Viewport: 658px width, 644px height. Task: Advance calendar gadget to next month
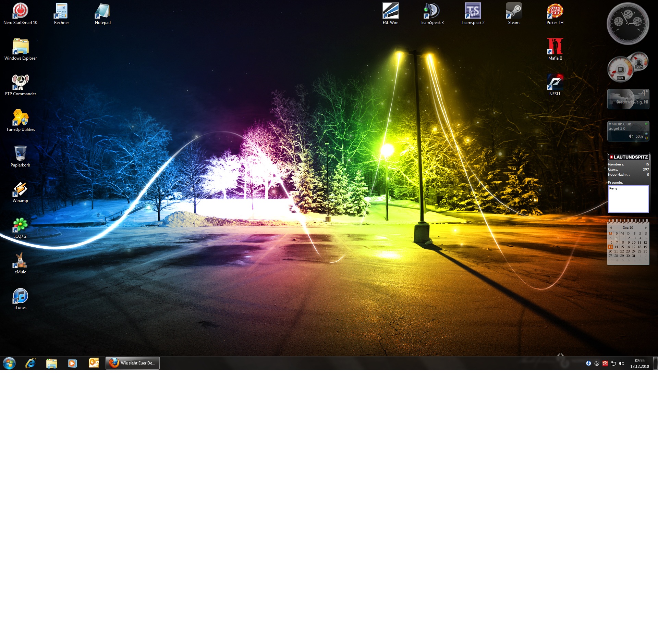[646, 228]
